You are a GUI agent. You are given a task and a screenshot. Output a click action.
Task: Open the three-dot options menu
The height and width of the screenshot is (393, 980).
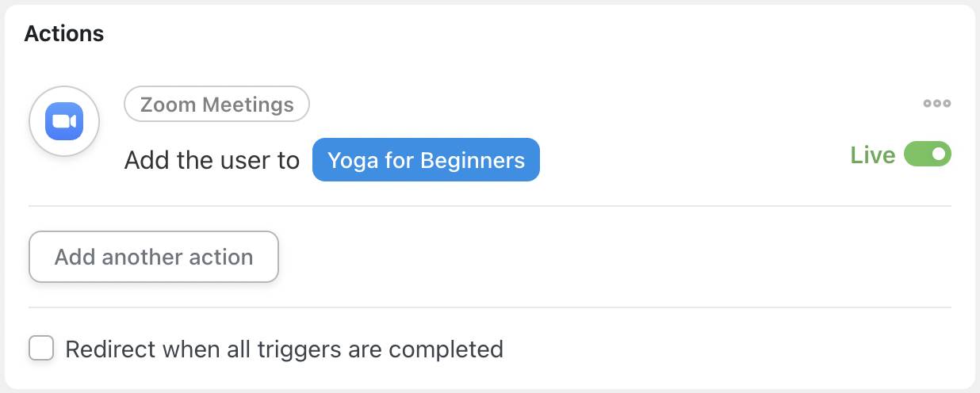tap(937, 104)
